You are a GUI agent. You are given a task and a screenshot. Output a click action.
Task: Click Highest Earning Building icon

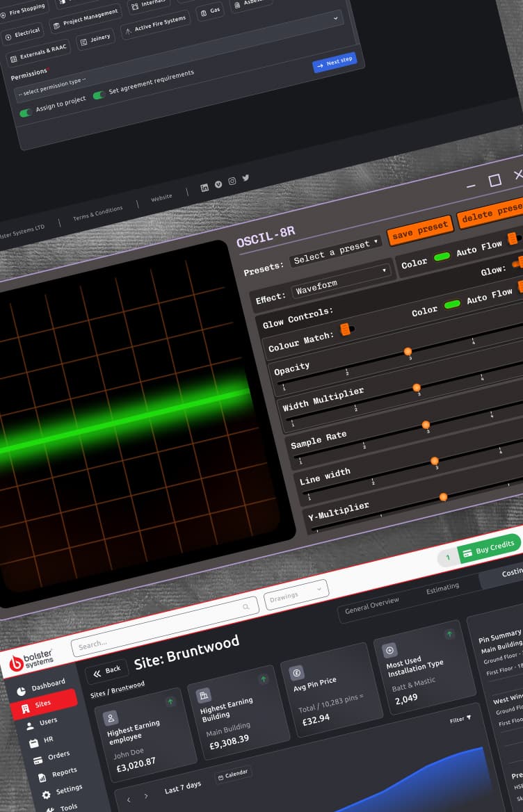[x=204, y=695]
